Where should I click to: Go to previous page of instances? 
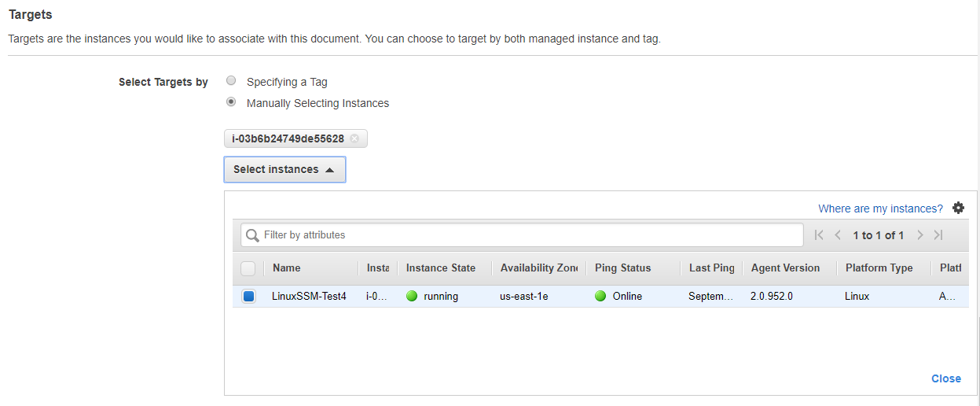[x=838, y=235]
